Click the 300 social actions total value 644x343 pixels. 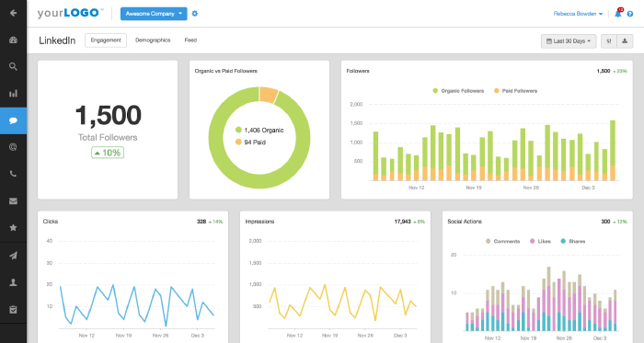tap(605, 222)
